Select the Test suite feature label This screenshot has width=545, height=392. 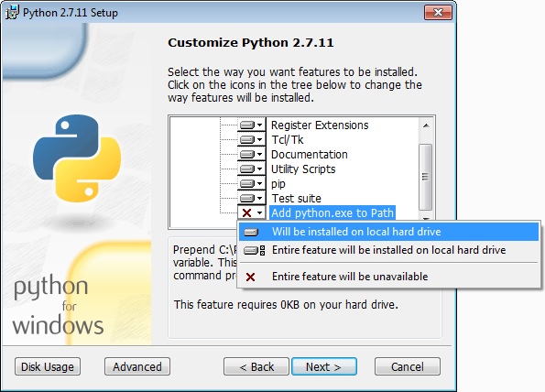click(296, 199)
